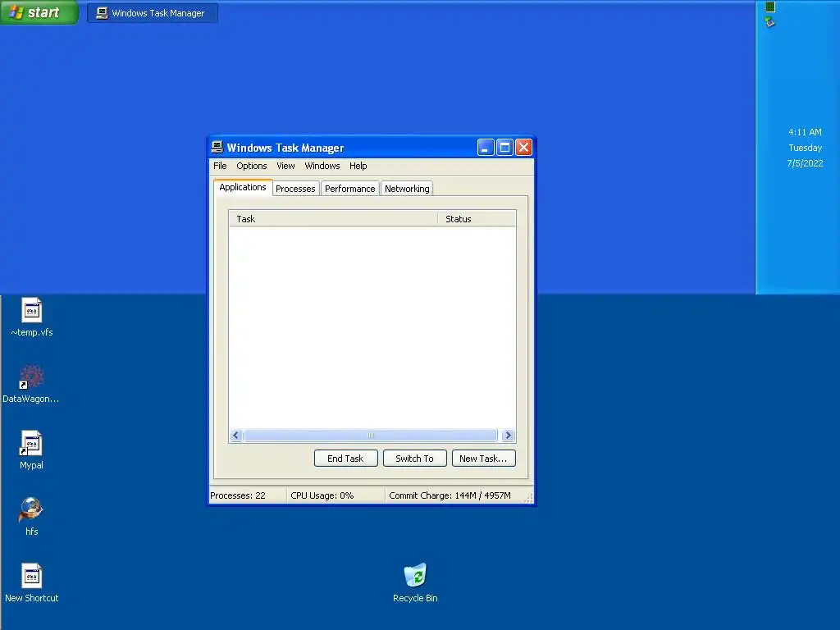The width and height of the screenshot is (840, 630).
Task: Click the 7/5/2022 date text
Action: pos(805,163)
